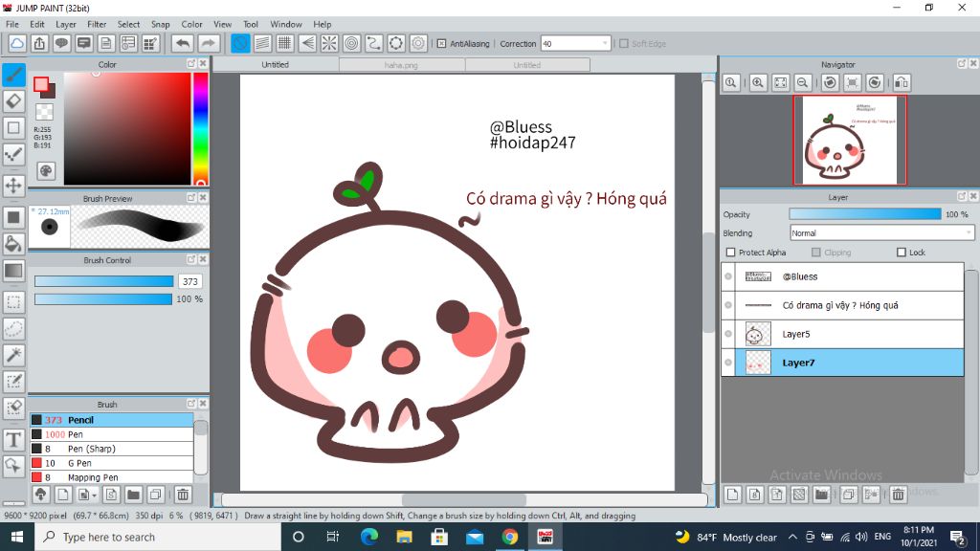The height and width of the screenshot is (551, 980).
Task: Select the Bucket fill tool
Action: tap(13, 244)
